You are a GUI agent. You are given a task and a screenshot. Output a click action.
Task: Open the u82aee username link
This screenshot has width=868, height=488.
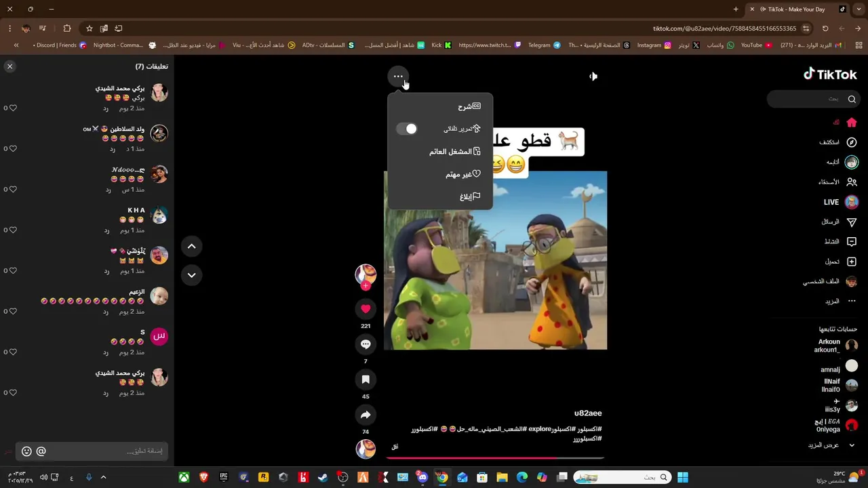(588, 413)
